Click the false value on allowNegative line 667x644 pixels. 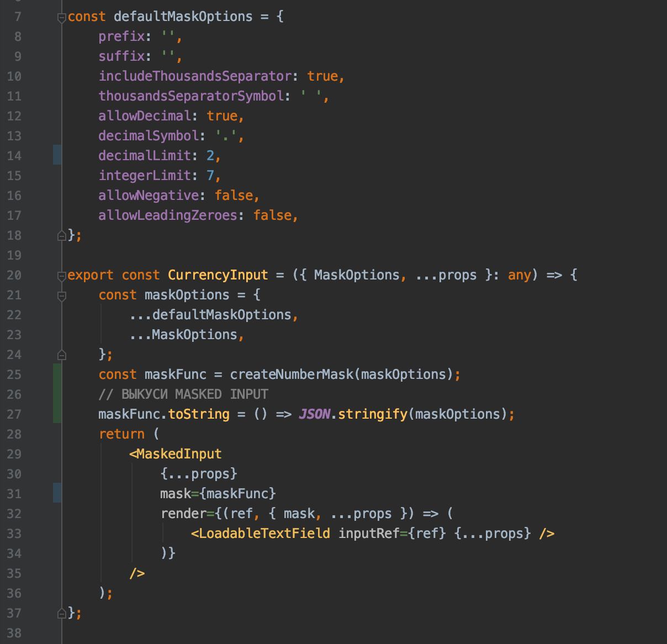[234, 196]
